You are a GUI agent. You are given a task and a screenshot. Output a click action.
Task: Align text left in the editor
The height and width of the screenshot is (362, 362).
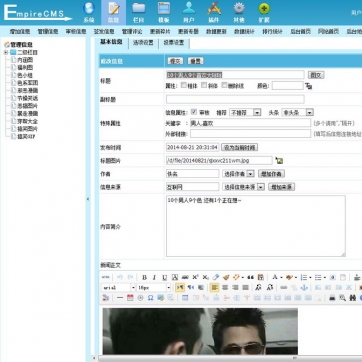215,287
